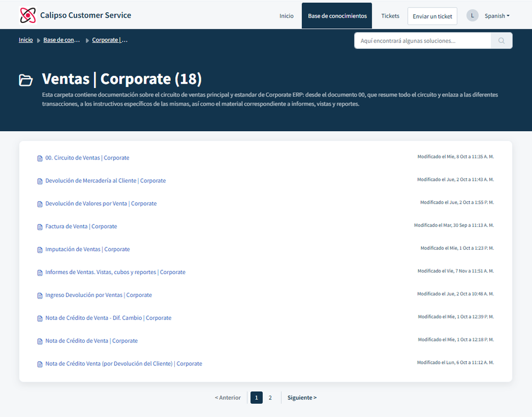This screenshot has height=417, width=532.
Task: Click text Modificado el Vie, 7 Nov a 11:51 A. M.
Action: coord(456,271)
